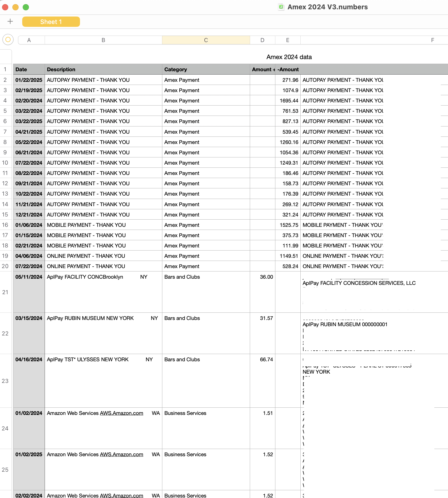
Task: Open AWS.Amazon.com link dated 01/02/2025
Action: (x=121, y=454)
